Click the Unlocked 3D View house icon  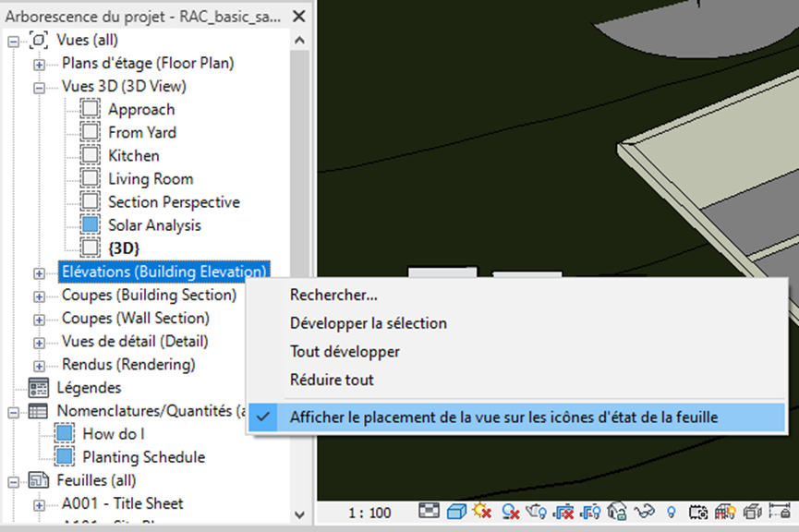[x=618, y=511]
